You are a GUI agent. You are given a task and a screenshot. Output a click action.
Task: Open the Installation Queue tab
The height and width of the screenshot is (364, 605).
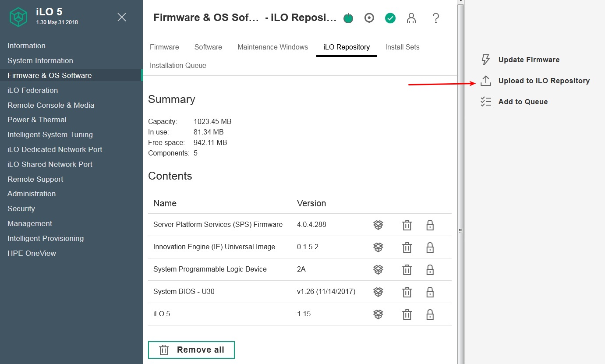coord(177,65)
